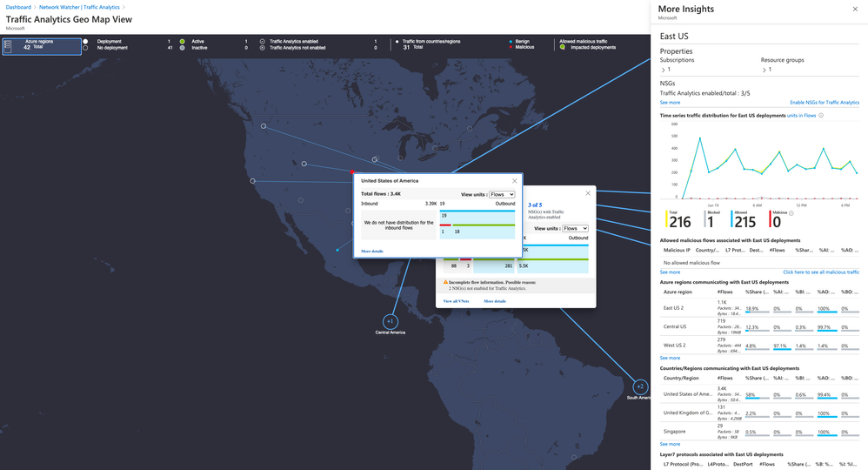Click info icon beside Malicious count
The height and width of the screenshot is (470, 868).
(x=791, y=213)
